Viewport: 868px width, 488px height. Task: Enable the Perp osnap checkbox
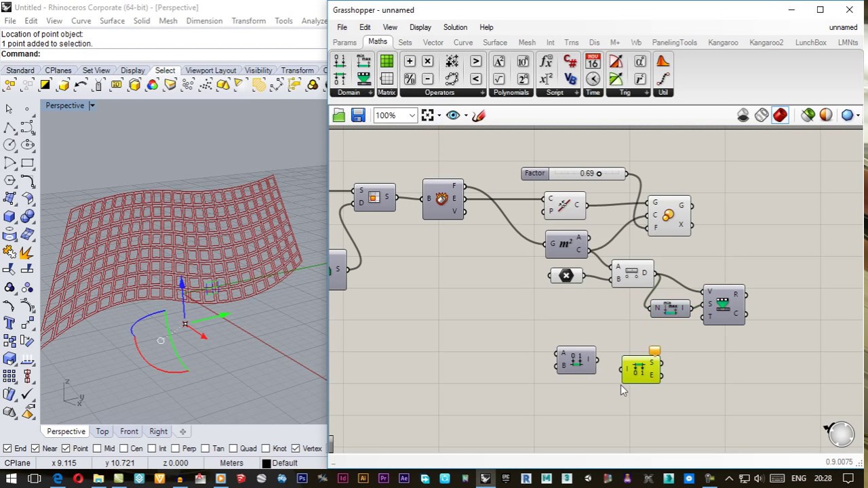tap(176, 449)
